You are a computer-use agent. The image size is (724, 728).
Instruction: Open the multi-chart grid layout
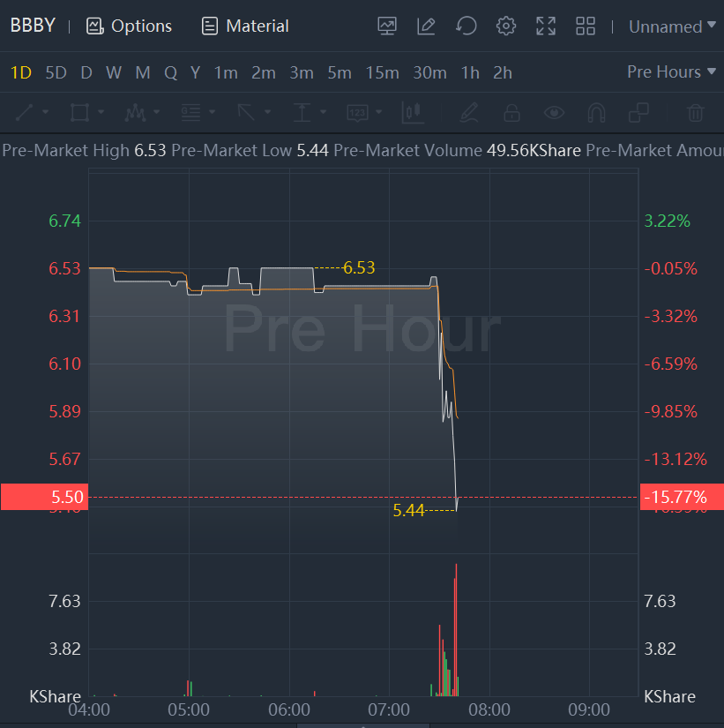point(586,26)
